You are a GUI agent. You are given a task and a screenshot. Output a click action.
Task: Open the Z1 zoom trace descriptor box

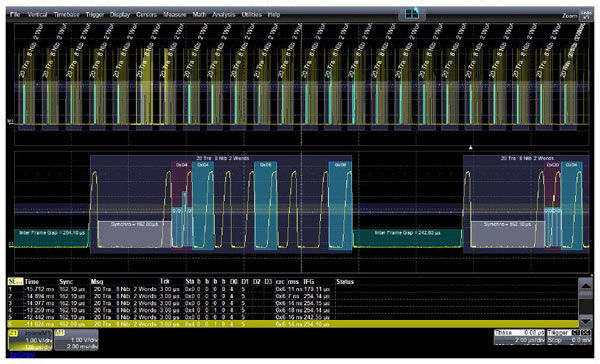pyautogui.click(x=30, y=340)
